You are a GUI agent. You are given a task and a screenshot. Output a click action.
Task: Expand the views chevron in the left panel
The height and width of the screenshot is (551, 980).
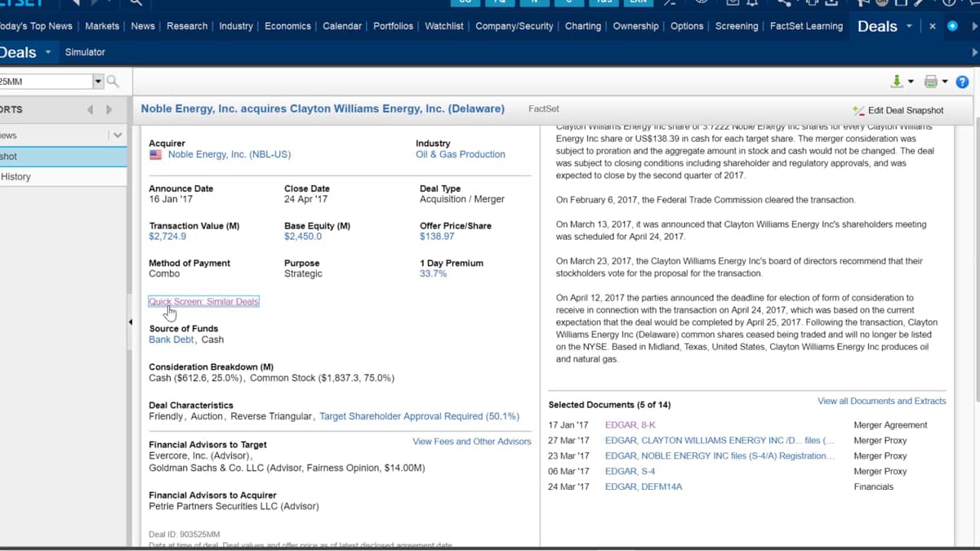[x=118, y=136]
